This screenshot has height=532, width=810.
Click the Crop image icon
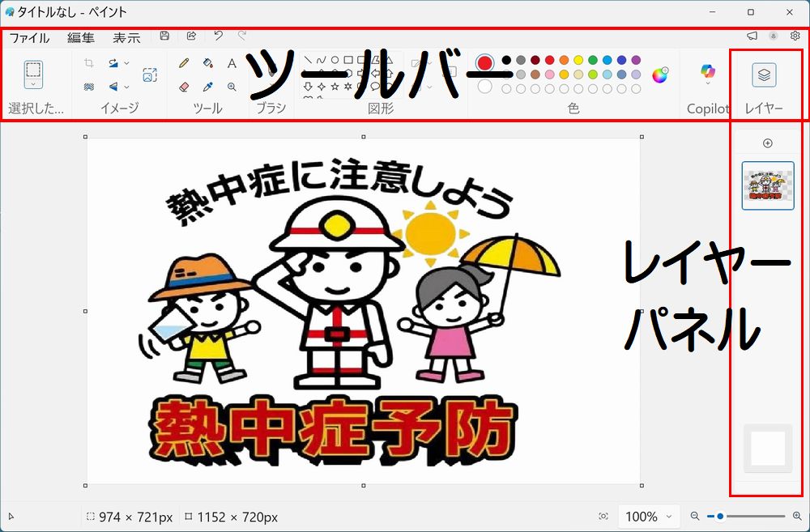(89, 62)
